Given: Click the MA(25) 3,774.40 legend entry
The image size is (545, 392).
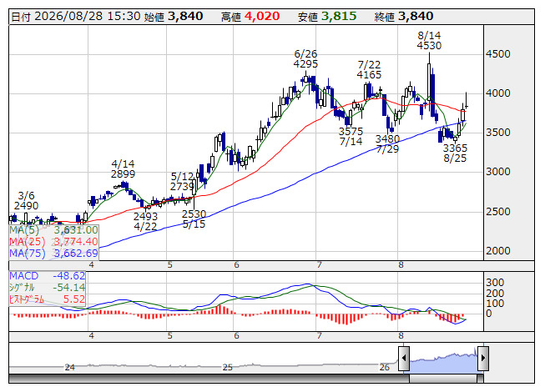Looking at the screenshot, I should pyautogui.click(x=53, y=242).
